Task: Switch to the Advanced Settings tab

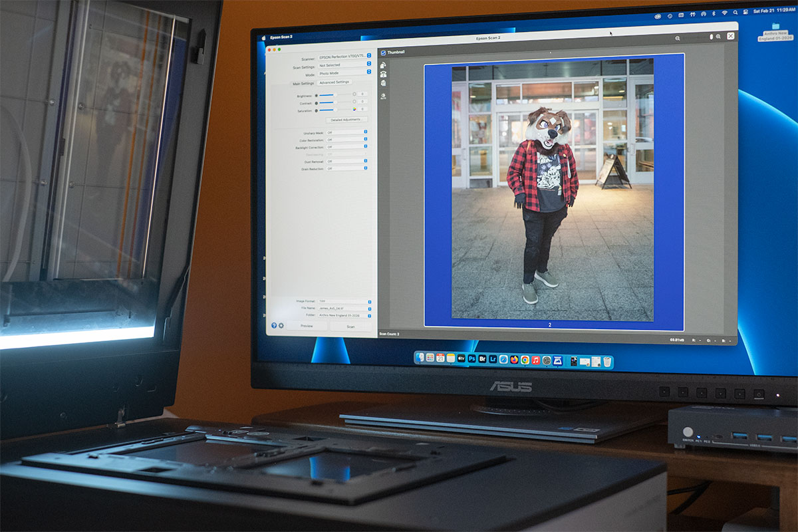Action: tap(334, 82)
